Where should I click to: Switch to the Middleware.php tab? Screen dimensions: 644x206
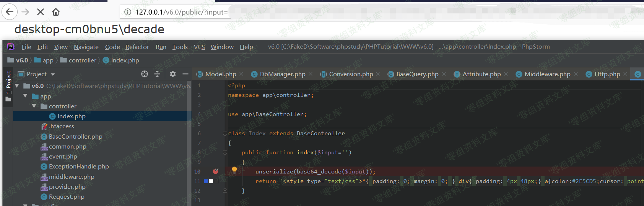547,74
